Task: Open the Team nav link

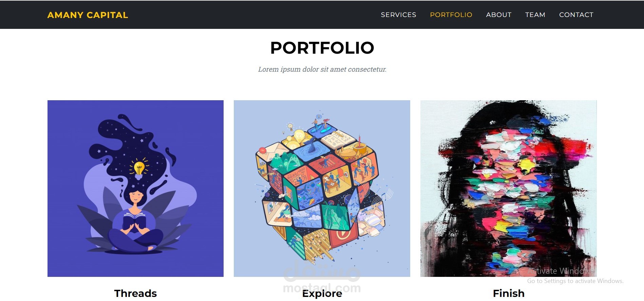Action: (x=535, y=15)
